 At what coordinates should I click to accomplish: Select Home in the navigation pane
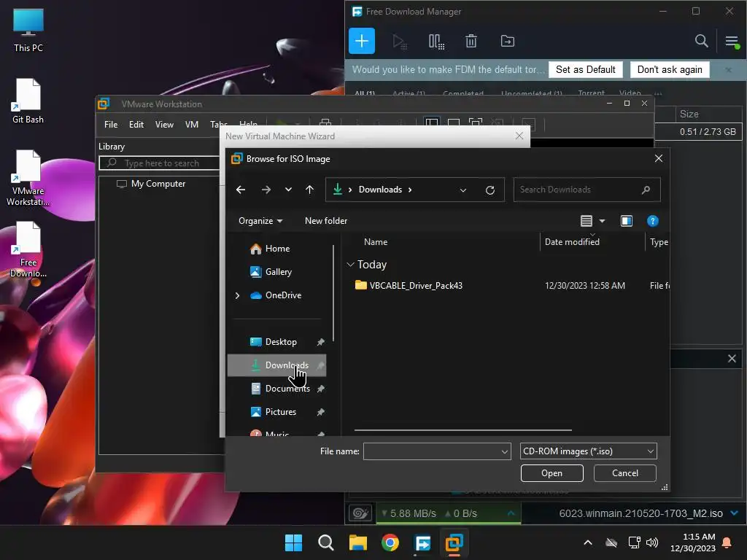click(x=277, y=249)
